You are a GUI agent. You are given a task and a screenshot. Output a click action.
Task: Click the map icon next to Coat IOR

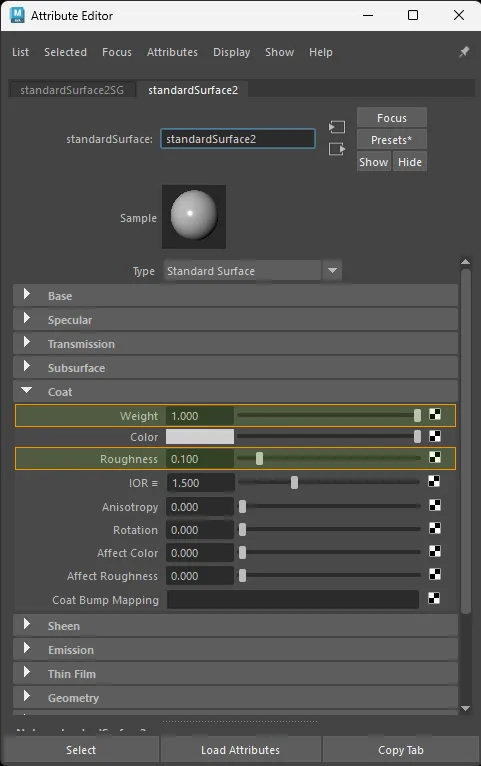click(x=434, y=482)
